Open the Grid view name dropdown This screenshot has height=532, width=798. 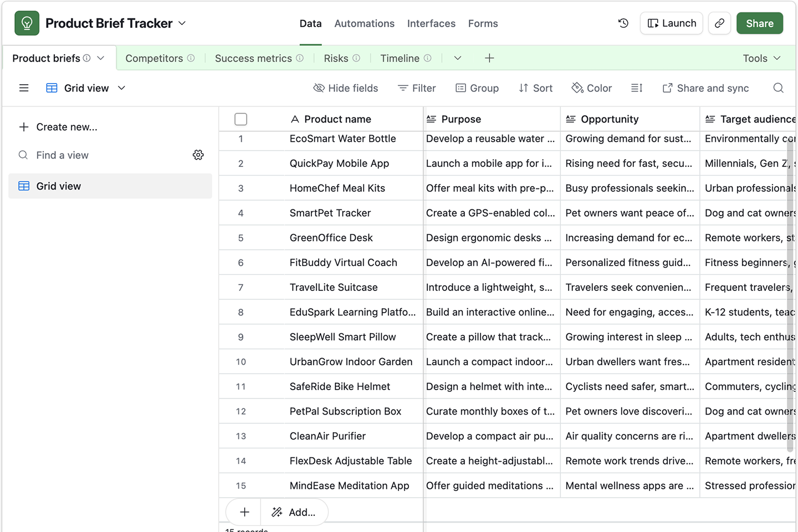pyautogui.click(x=121, y=88)
